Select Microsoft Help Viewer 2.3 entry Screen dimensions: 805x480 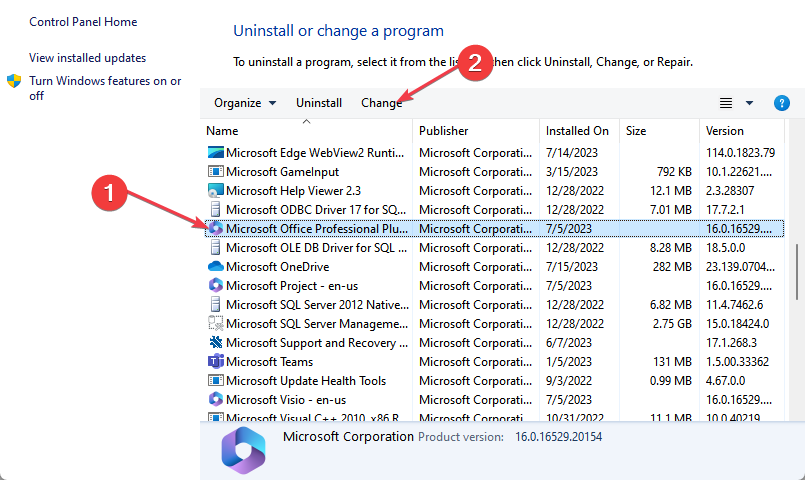tap(293, 190)
